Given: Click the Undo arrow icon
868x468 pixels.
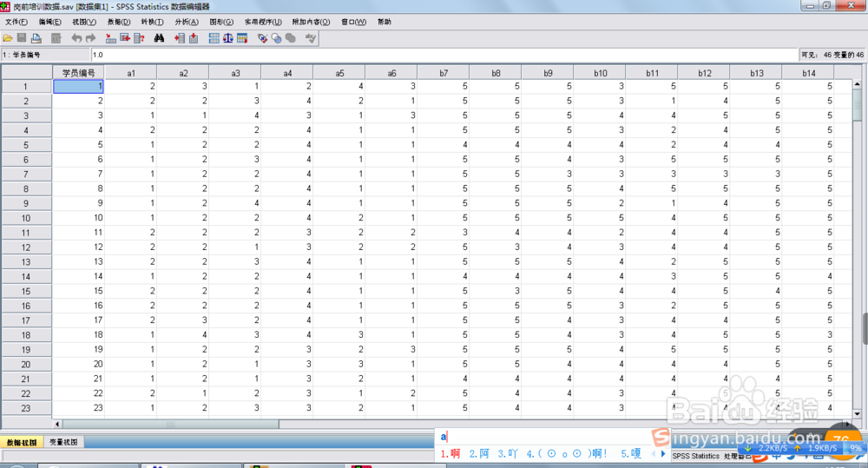Looking at the screenshot, I should click(x=76, y=38).
